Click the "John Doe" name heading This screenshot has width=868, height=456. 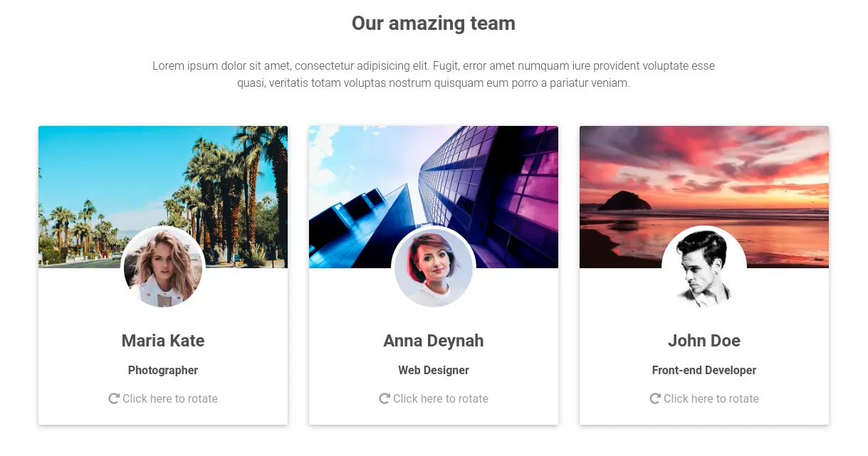[704, 341]
